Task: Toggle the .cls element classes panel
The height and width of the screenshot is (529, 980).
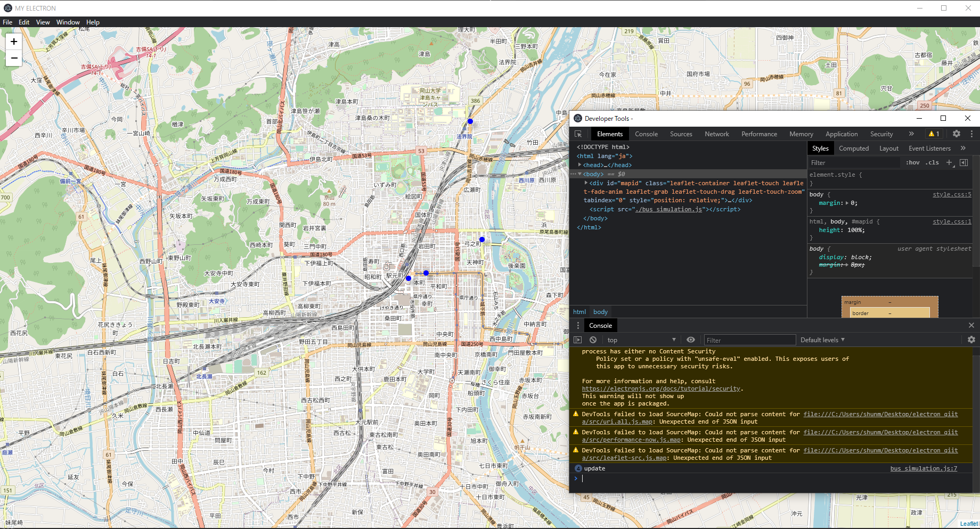Action: click(932, 163)
